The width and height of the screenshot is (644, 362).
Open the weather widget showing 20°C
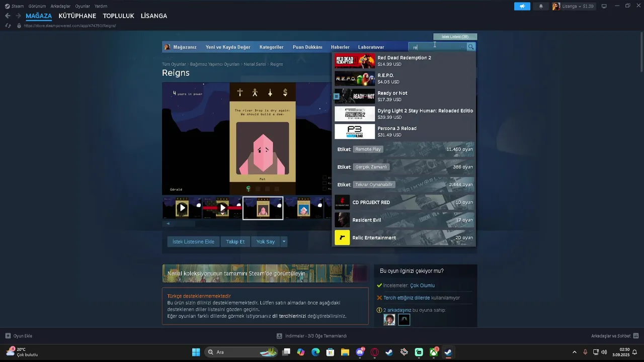tap(21, 352)
